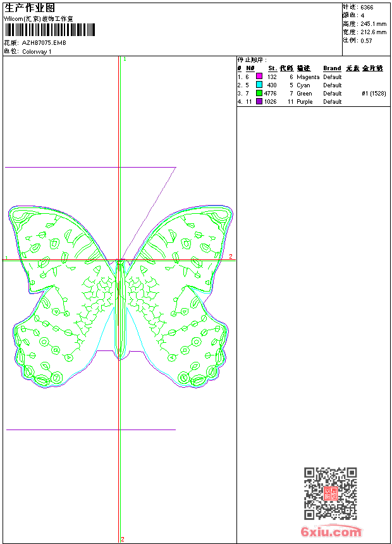This screenshot has height=544, width=392.
Task: Pick the Green color swatch
Action: tap(259, 93)
